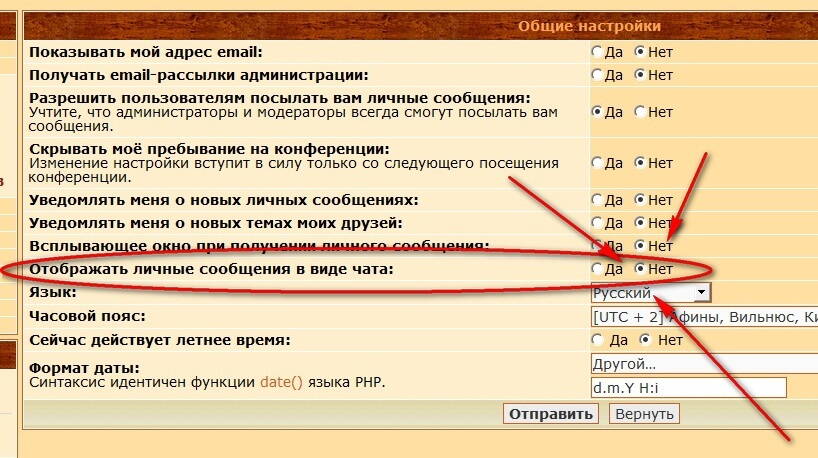Select 'Да' for showing my email address
Viewport: 818px width, 458px height.
coord(597,51)
